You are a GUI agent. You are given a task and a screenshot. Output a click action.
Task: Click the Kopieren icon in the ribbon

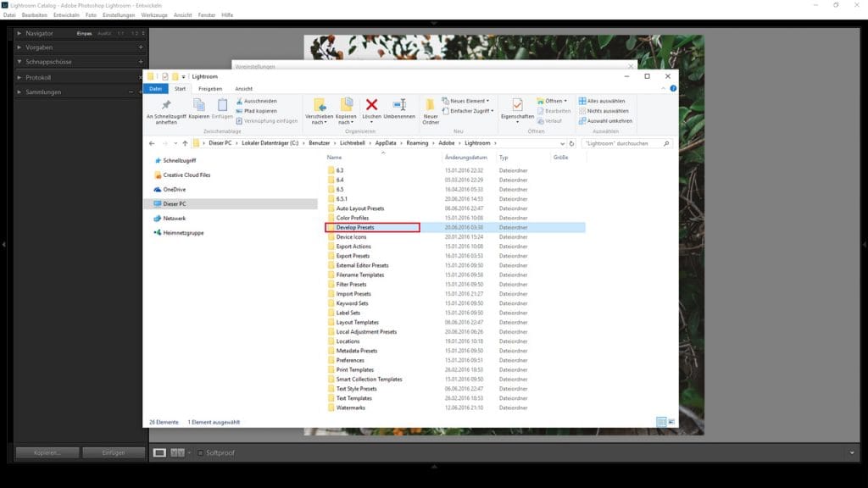pos(198,108)
